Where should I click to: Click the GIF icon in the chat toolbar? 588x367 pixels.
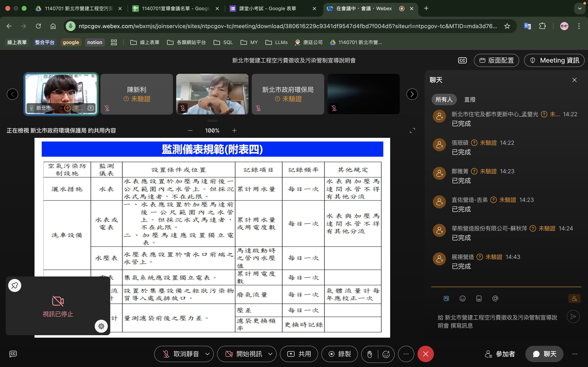click(479, 298)
